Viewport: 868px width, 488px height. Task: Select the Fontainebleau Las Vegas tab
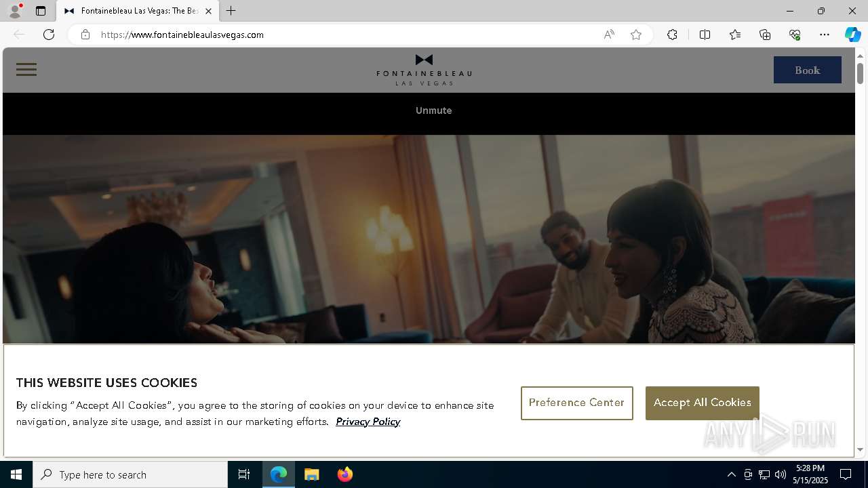138,11
